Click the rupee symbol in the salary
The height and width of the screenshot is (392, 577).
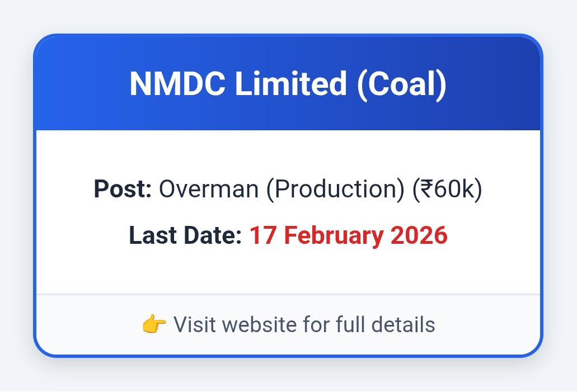pos(425,189)
